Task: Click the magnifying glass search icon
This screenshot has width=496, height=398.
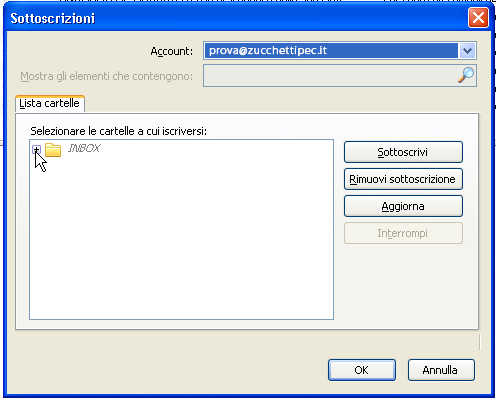Action: (466, 75)
